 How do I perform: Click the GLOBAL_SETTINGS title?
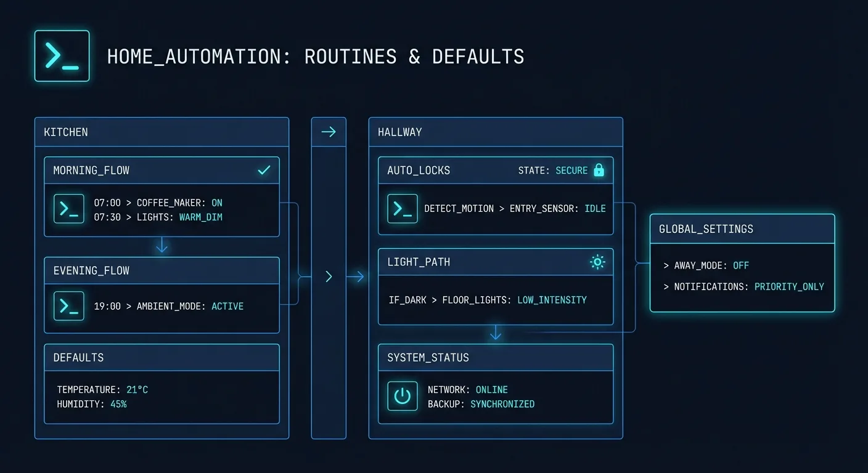point(706,229)
